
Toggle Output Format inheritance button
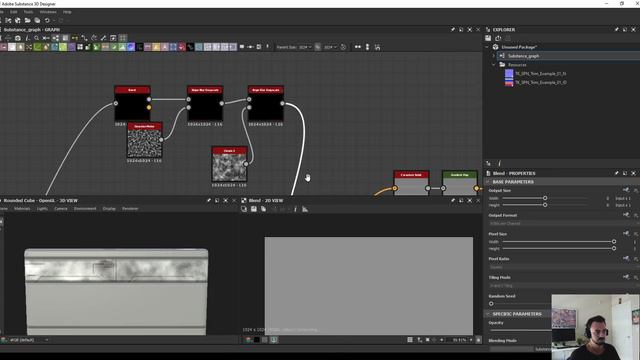tap(626, 215)
